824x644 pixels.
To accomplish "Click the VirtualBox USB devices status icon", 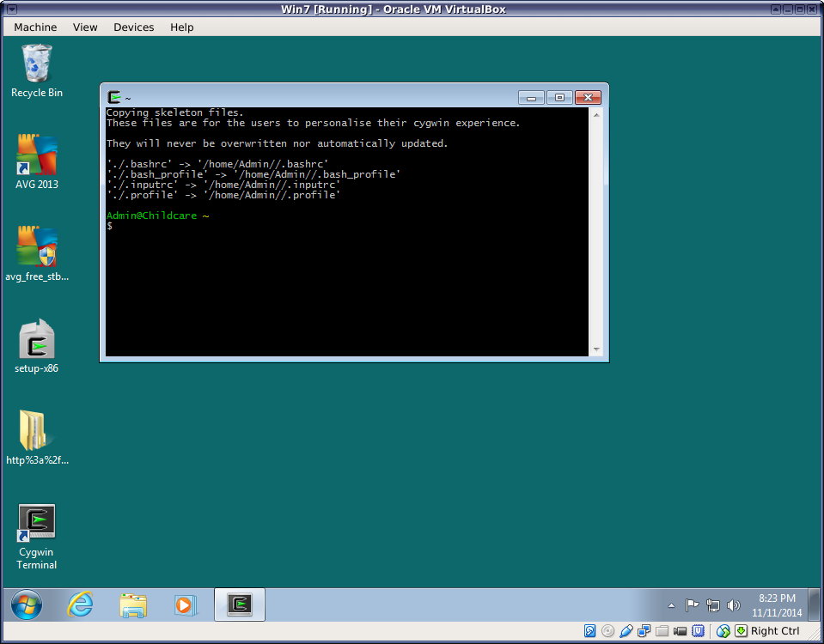I will pyautogui.click(x=626, y=631).
